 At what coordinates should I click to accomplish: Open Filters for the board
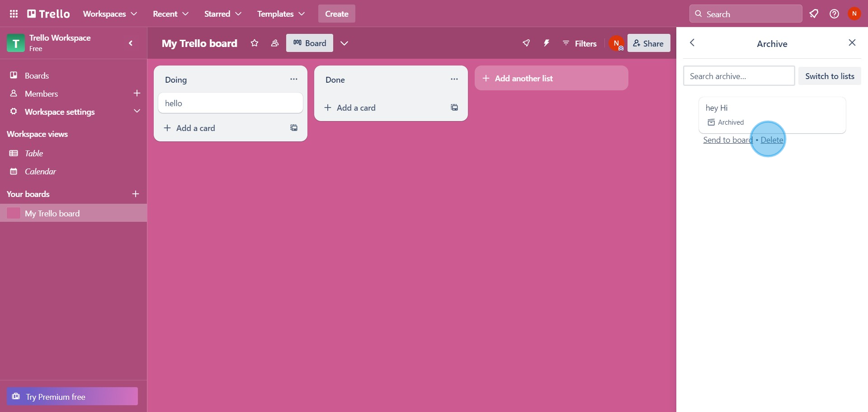580,43
